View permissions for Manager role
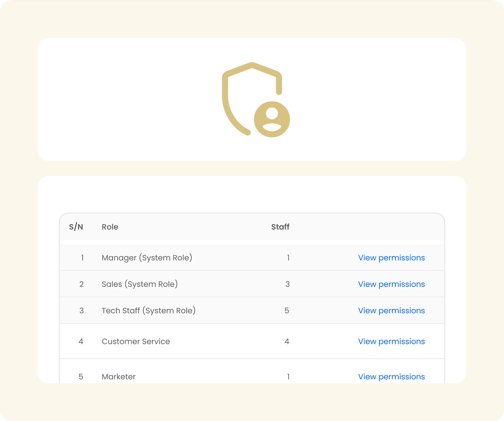 coord(391,258)
